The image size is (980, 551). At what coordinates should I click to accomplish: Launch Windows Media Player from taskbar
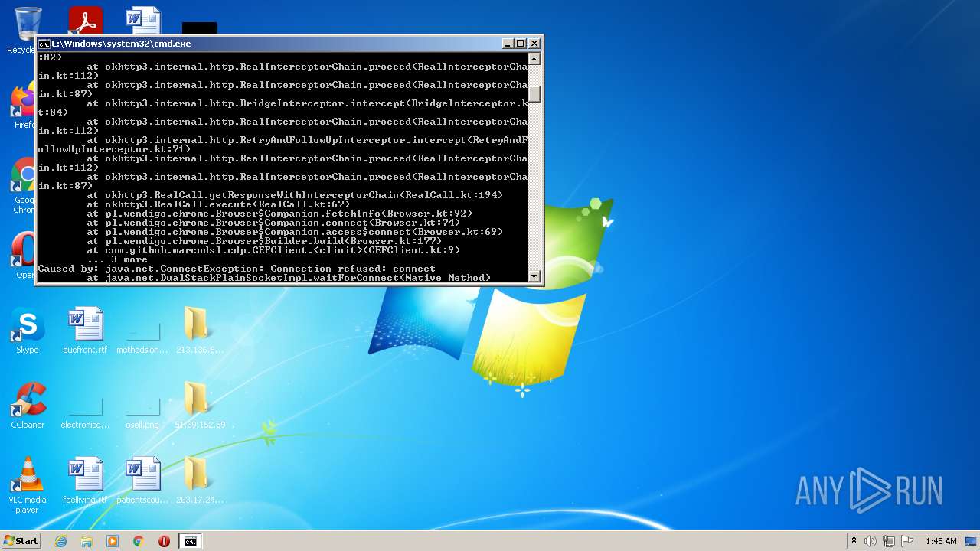[113, 541]
